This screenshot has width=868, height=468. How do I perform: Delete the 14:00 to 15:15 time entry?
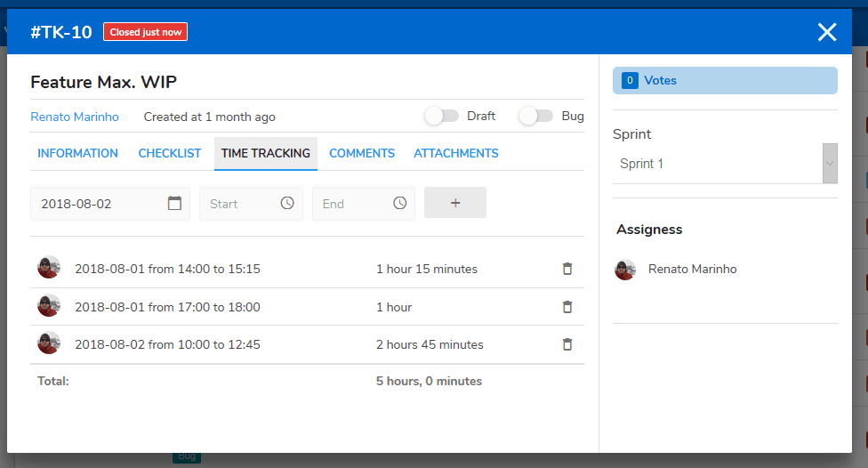click(x=567, y=269)
